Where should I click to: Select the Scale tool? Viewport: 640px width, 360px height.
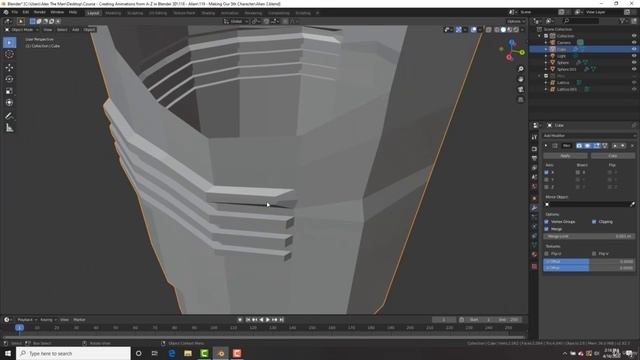pyautogui.click(x=9, y=91)
